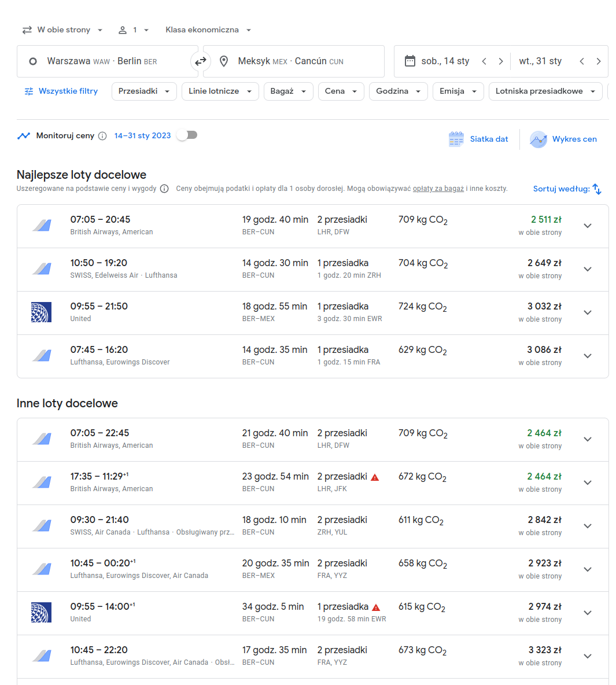The width and height of the screenshot is (616, 685).
Task: Expand the United 3 032 zł flight details
Action: coord(588,313)
